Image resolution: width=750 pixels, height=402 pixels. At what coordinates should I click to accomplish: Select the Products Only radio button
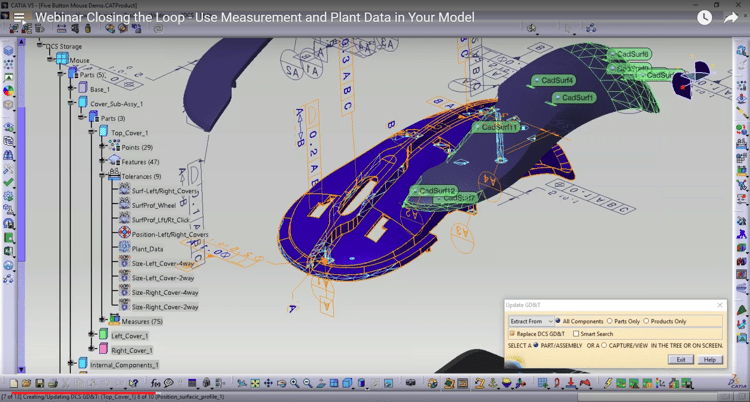pos(646,321)
